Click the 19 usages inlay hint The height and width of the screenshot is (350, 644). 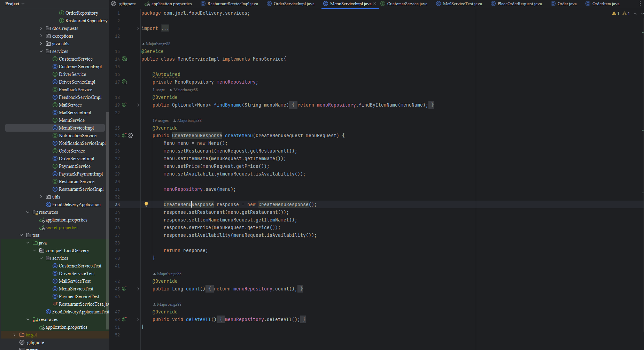[x=160, y=120]
